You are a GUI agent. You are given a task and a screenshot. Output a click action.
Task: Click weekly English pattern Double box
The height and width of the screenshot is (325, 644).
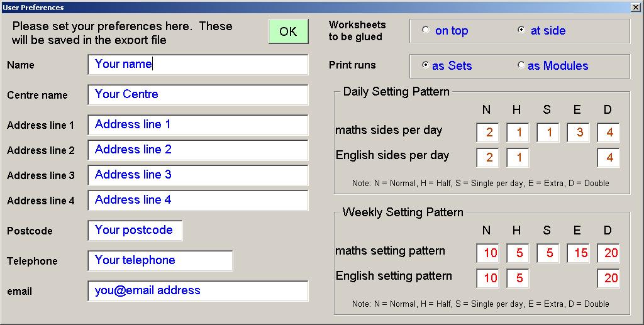608,278
